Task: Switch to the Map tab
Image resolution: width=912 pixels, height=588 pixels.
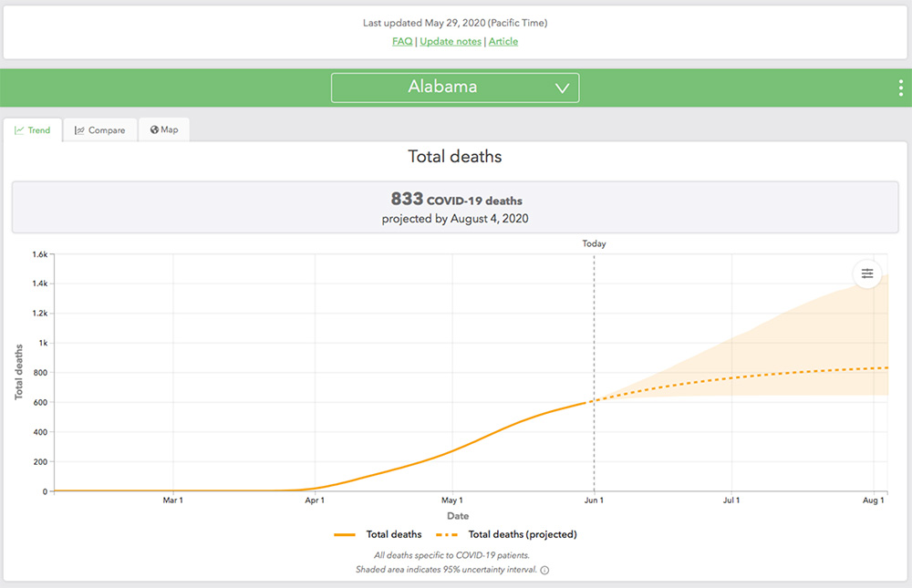Action: pos(164,129)
